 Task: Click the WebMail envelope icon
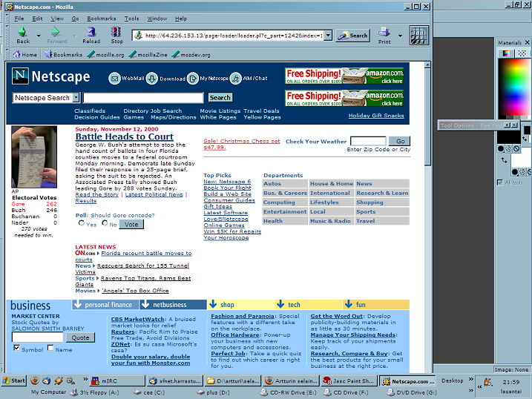coord(115,79)
